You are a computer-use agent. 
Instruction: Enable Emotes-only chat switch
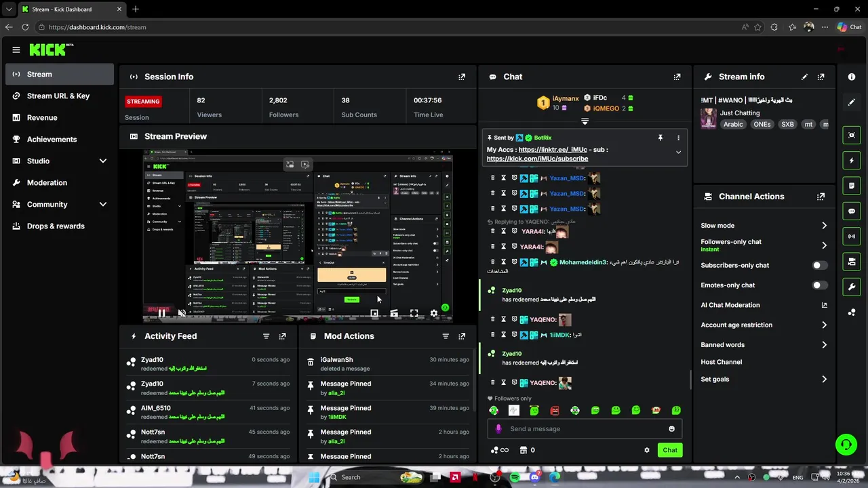(x=819, y=285)
